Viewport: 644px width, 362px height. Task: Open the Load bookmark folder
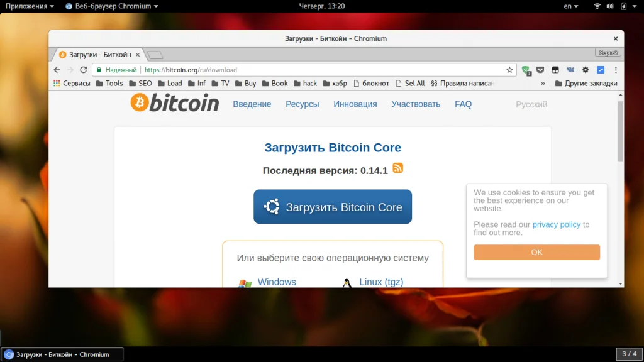point(170,84)
